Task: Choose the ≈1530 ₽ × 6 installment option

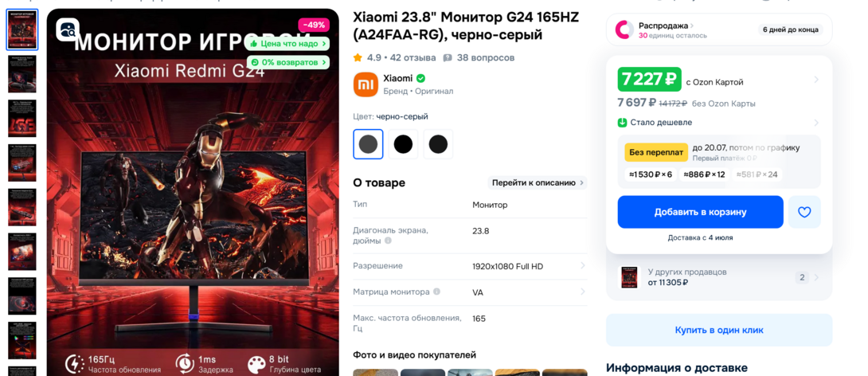Action: [651, 174]
